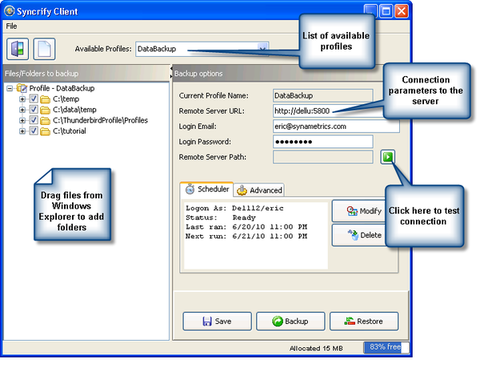Click the Modify schedule button
480x368 pixels.
tap(359, 211)
